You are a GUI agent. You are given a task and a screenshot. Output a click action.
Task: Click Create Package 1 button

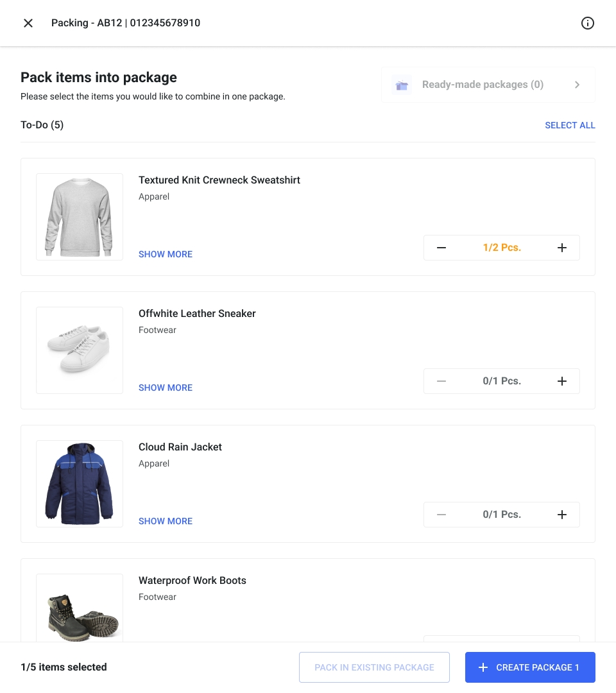click(x=530, y=667)
